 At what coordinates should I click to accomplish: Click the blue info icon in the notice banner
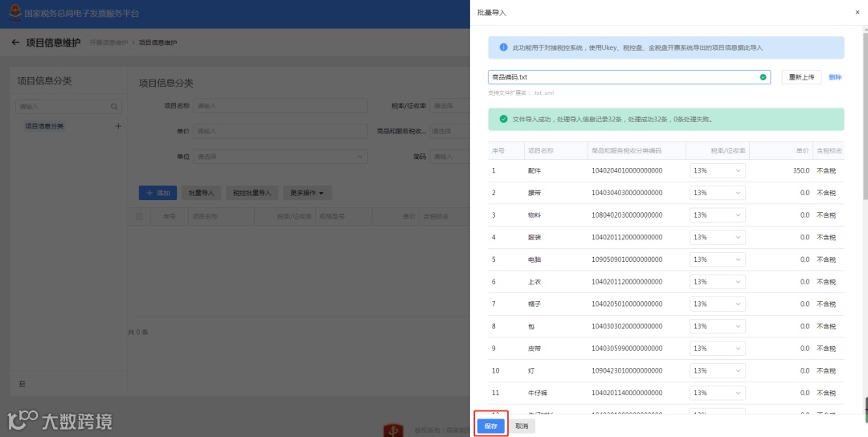tap(503, 47)
